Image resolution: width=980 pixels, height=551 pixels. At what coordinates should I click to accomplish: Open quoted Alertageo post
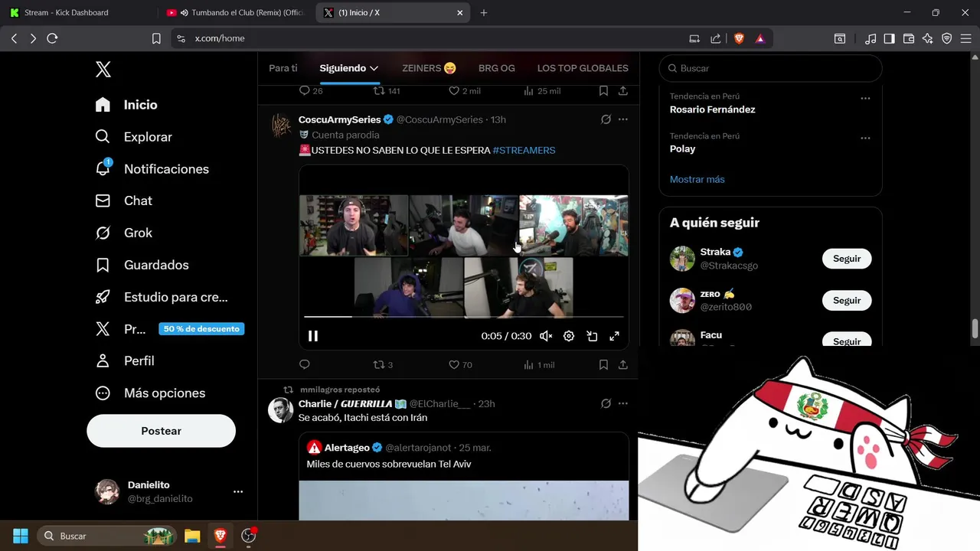[x=464, y=476]
